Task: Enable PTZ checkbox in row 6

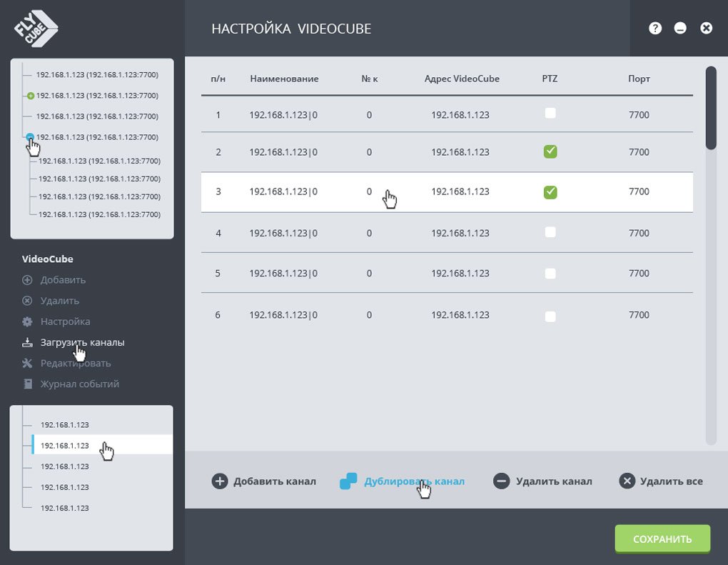Action: (550, 316)
